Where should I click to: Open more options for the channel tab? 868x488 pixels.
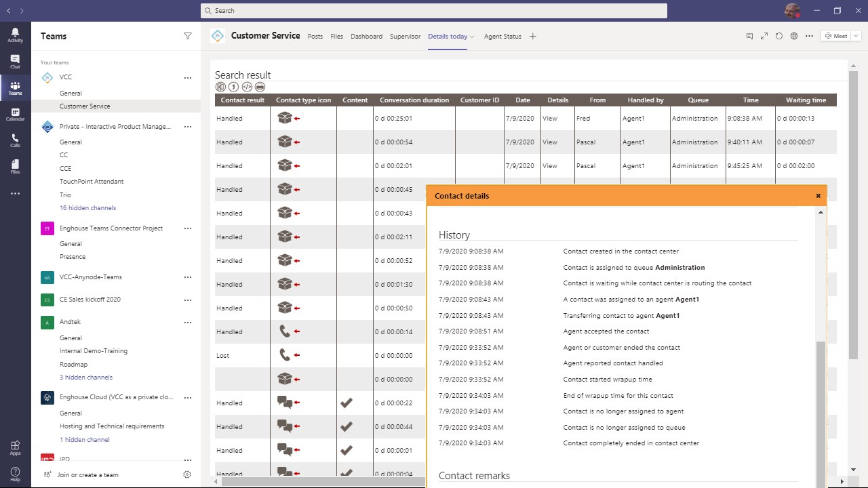coord(809,37)
